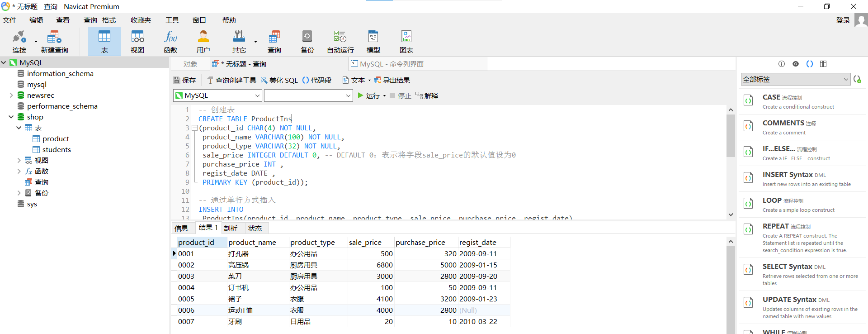Select the 表 table toolbar icon
This screenshot has height=334, width=868.
[x=104, y=42]
